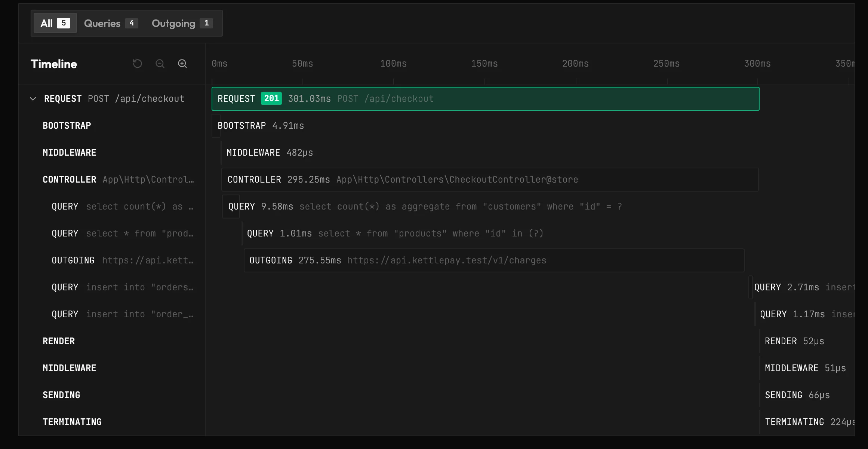Click the OUTGOING https://api.kett… row
Image resolution: width=868 pixels, height=449 pixels.
tap(112, 260)
